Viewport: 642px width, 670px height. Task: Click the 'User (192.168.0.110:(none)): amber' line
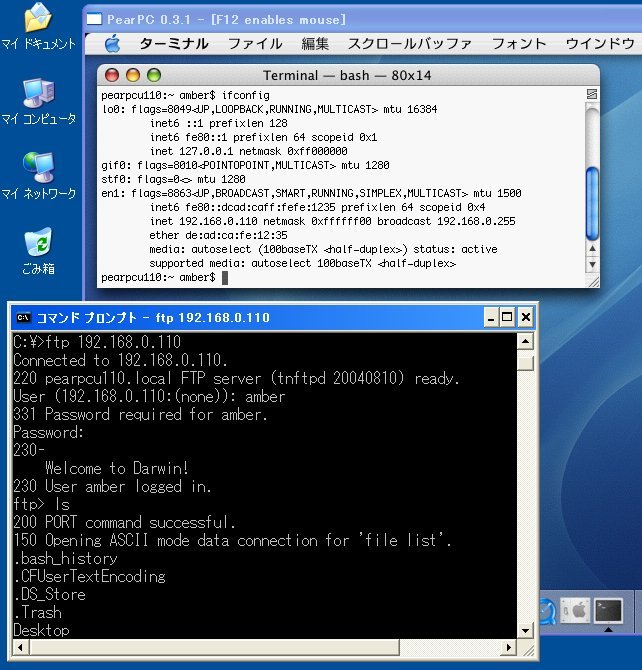[x=149, y=396]
